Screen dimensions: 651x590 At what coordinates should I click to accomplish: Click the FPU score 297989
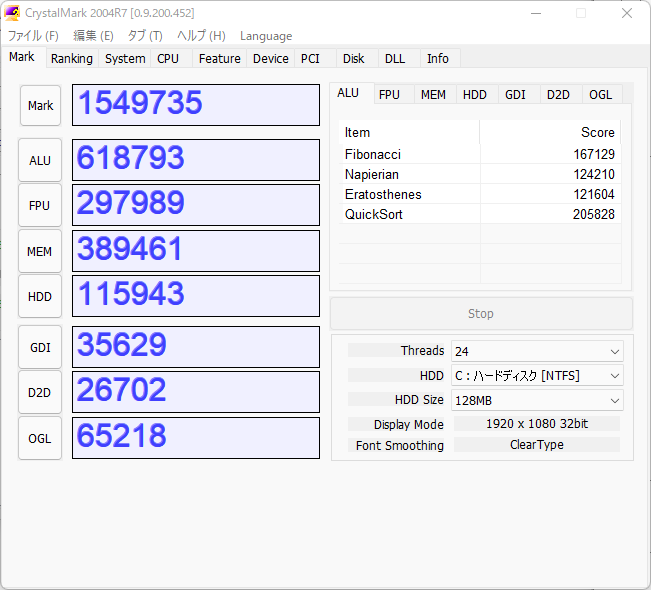[x=196, y=205]
